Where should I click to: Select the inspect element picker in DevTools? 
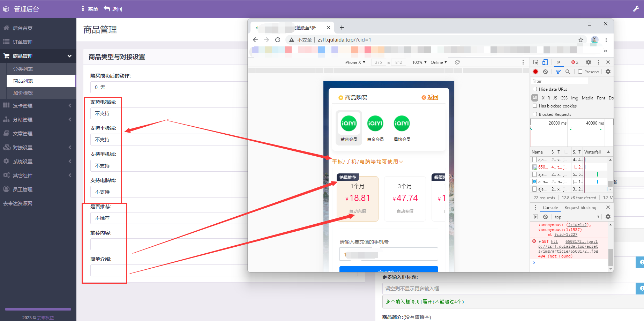coord(536,62)
